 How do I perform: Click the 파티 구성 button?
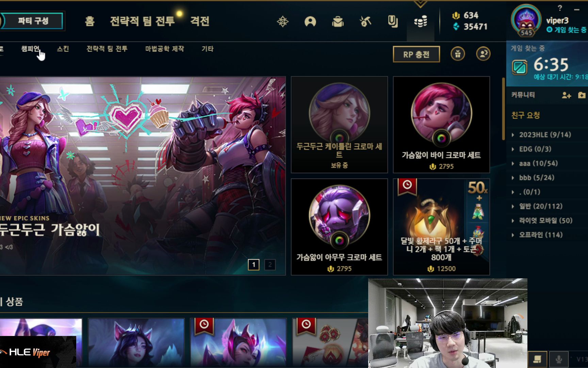click(33, 21)
